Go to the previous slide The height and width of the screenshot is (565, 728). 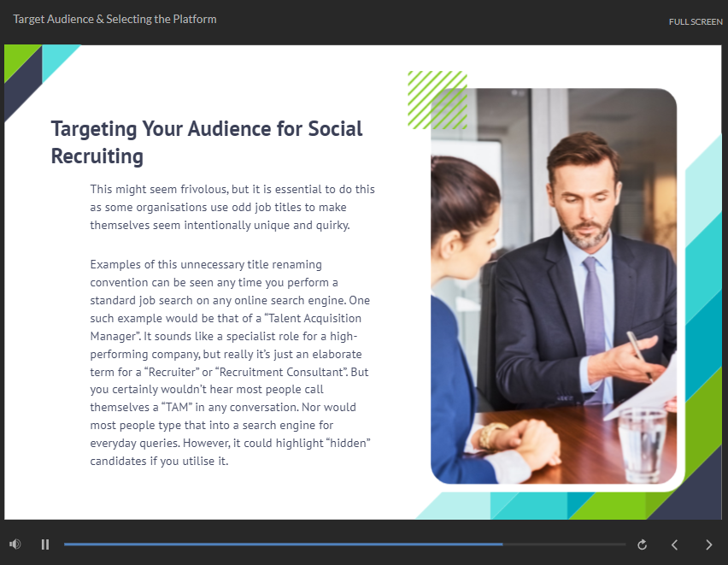(x=675, y=544)
